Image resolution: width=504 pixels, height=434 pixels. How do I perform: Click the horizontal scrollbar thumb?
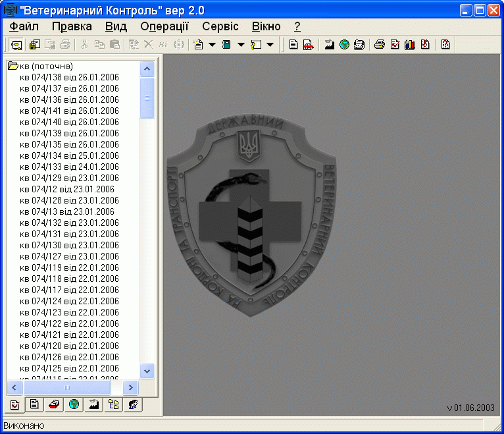[x=67, y=387]
